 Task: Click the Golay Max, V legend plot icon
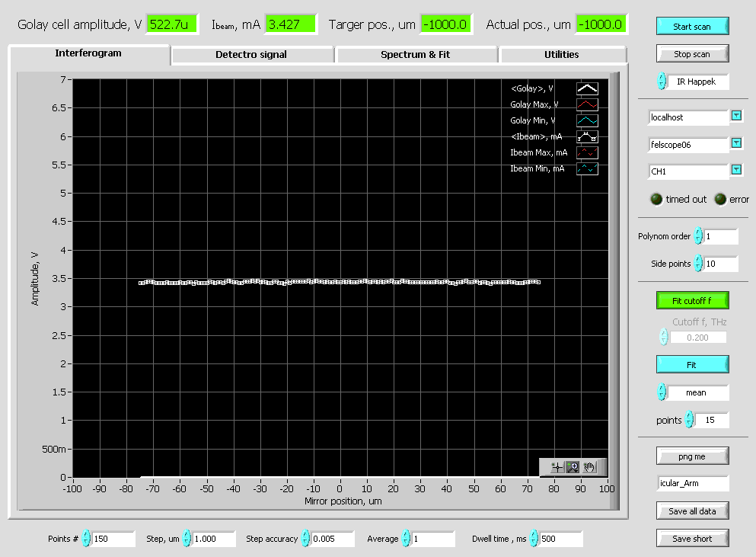(x=587, y=104)
